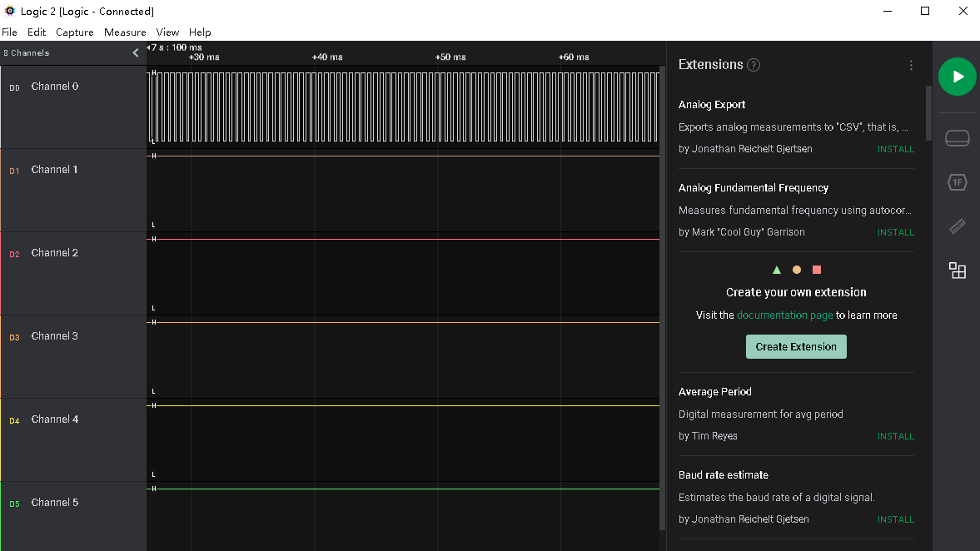Click the Analog Export extension title
This screenshot has height=551, width=980.
pos(712,104)
